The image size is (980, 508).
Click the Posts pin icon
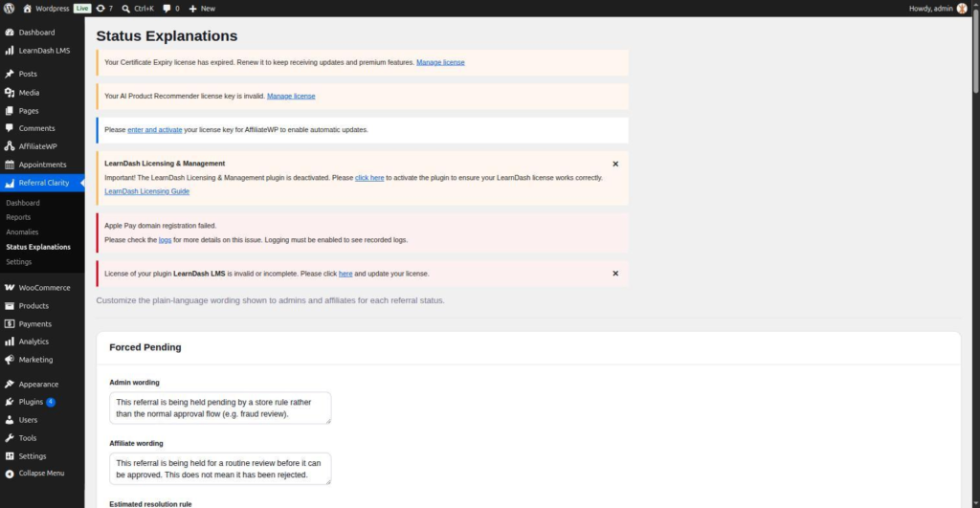pyautogui.click(x=10, y=74)
